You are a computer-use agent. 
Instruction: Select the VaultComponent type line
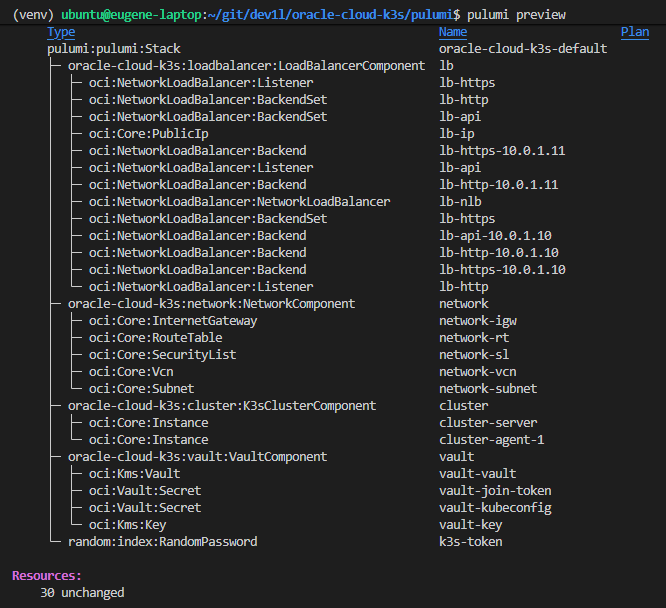coord(198,457)
